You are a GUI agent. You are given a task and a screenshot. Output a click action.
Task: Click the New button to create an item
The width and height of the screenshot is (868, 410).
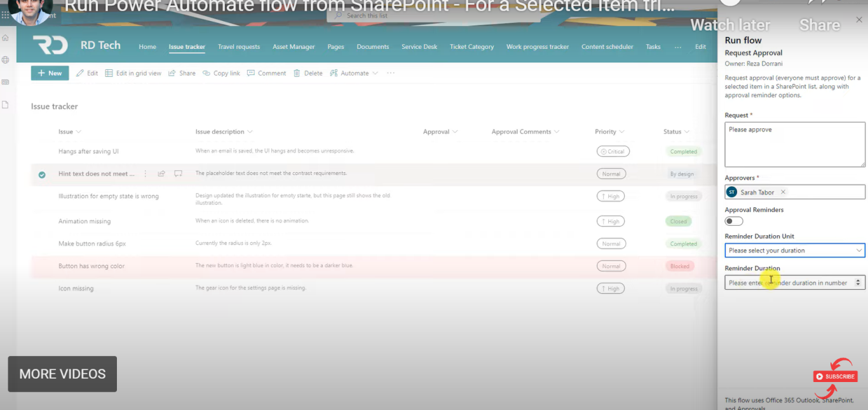[x=49, y=73]
